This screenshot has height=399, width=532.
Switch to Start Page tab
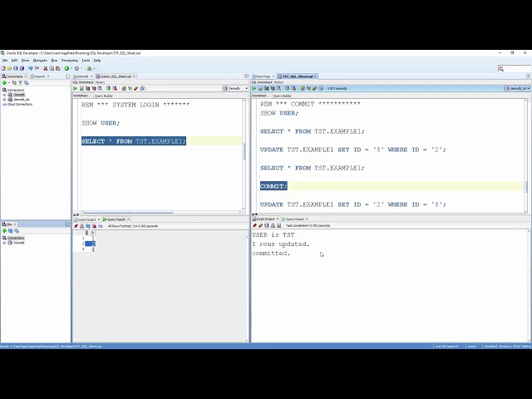pyautogui.click(x=263, y=76)
